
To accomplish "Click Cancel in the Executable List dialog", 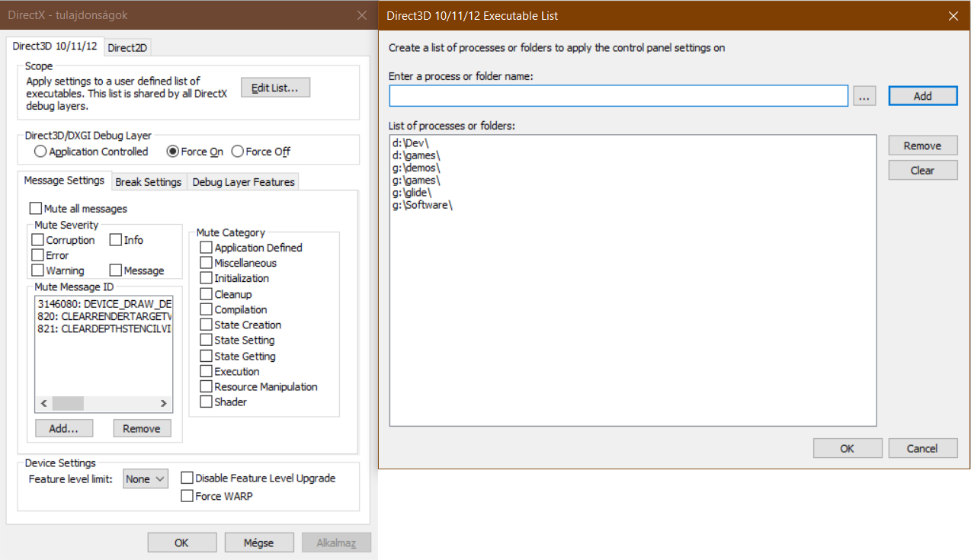I will point(923,448).
